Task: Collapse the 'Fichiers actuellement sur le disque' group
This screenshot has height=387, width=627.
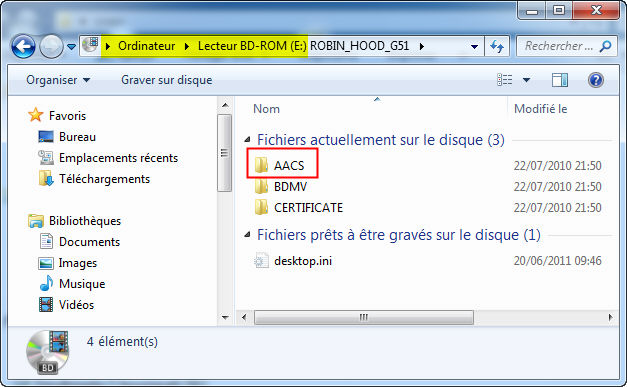Action: coord(248,140)
